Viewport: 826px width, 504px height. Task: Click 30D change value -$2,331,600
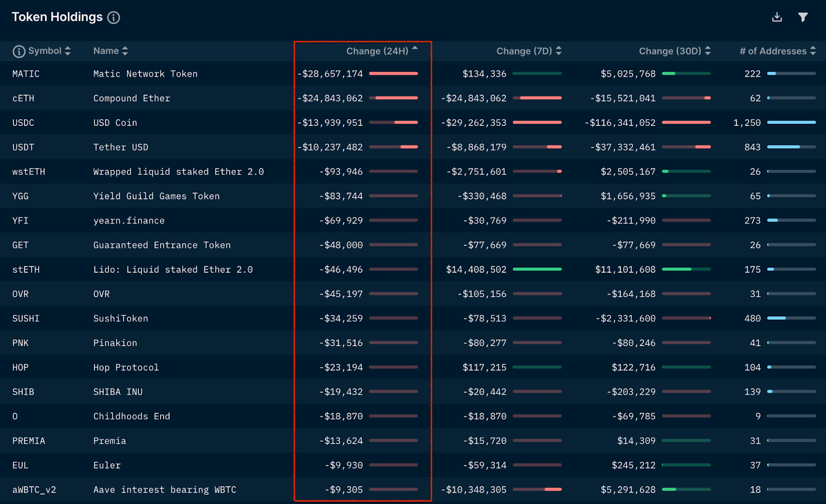(626, 319)
